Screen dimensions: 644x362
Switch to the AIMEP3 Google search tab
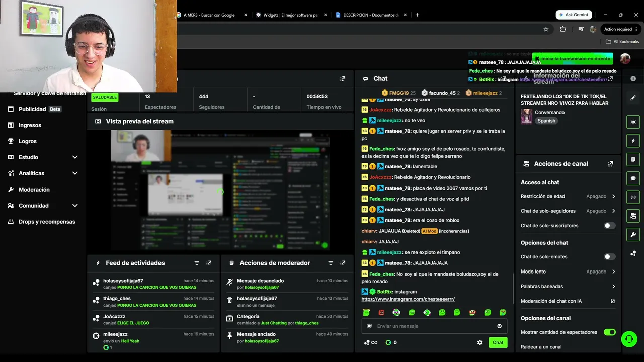pos(211,15)
